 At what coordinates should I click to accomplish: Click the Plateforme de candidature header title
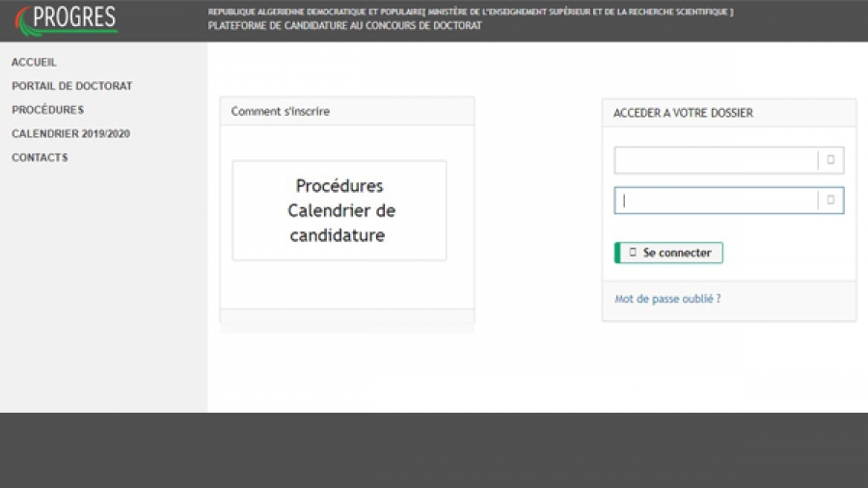pyautogui.click(x=345, y=25)
